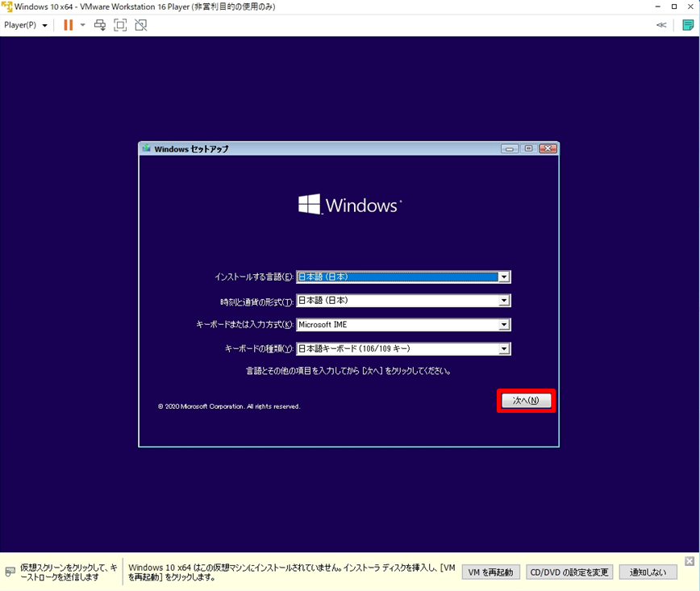Minimize the Windows Setup dialog
700x591 pixels.
(510, 148)
